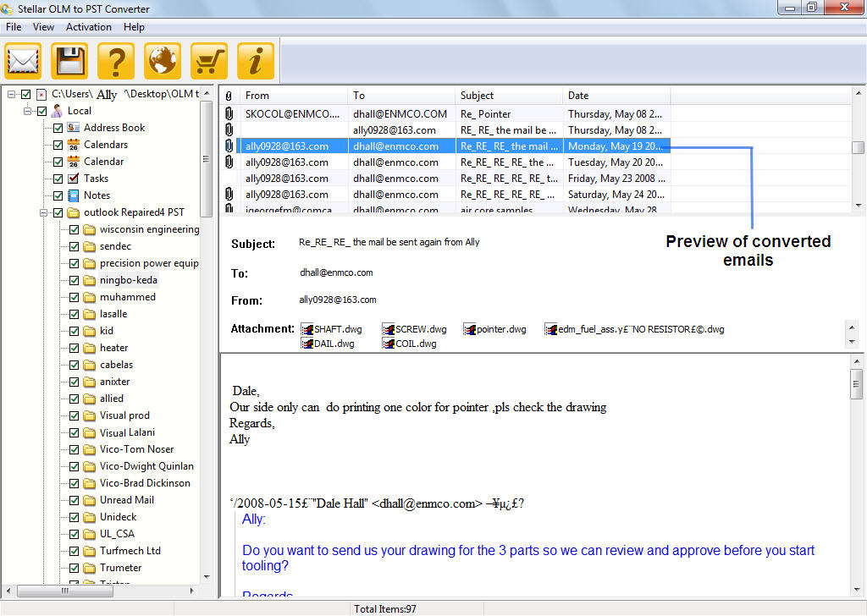Open SCREW.dwg attachment icon

(x=388, y=329)
